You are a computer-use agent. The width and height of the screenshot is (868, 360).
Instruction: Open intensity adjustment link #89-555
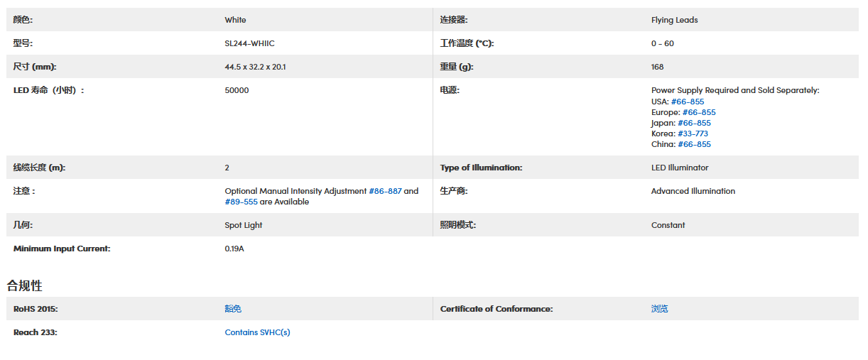tap(242, 202)
